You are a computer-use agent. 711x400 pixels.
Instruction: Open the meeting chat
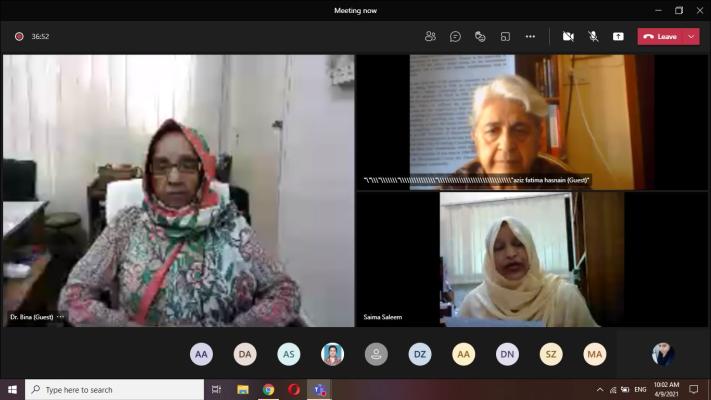pyautogui.click(x=455, y=36)
